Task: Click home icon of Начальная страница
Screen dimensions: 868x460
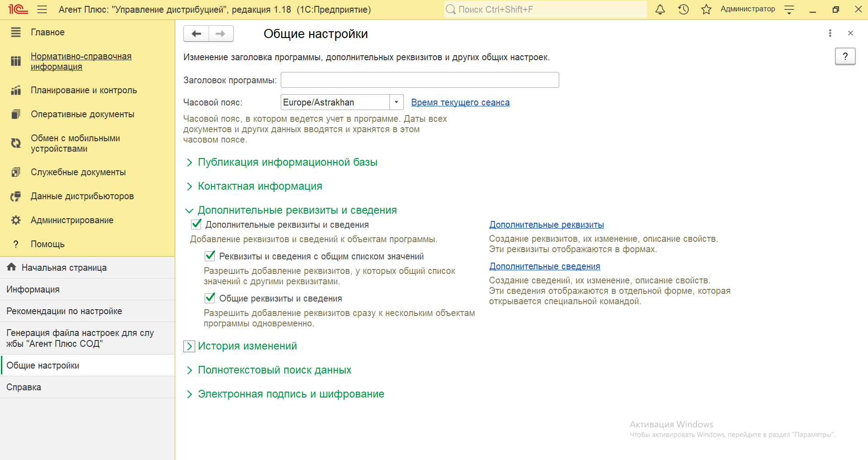Action: click(x=12, y=267)
